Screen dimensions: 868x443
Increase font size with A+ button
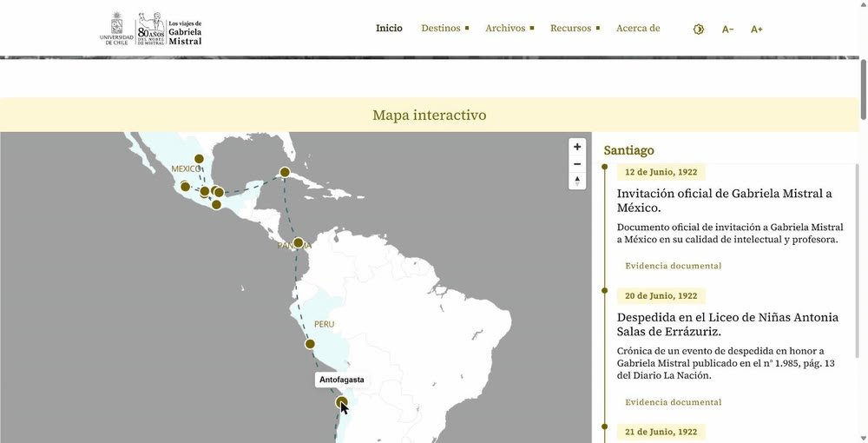point(757,30)
